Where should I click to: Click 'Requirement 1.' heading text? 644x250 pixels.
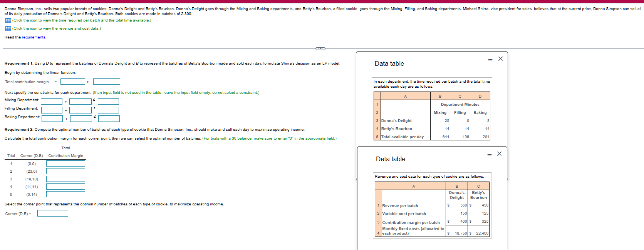click(19, 63)
